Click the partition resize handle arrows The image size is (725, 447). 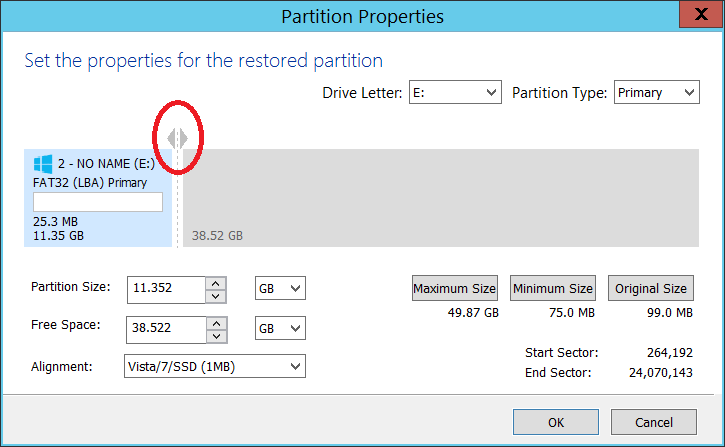click(178, 138)
